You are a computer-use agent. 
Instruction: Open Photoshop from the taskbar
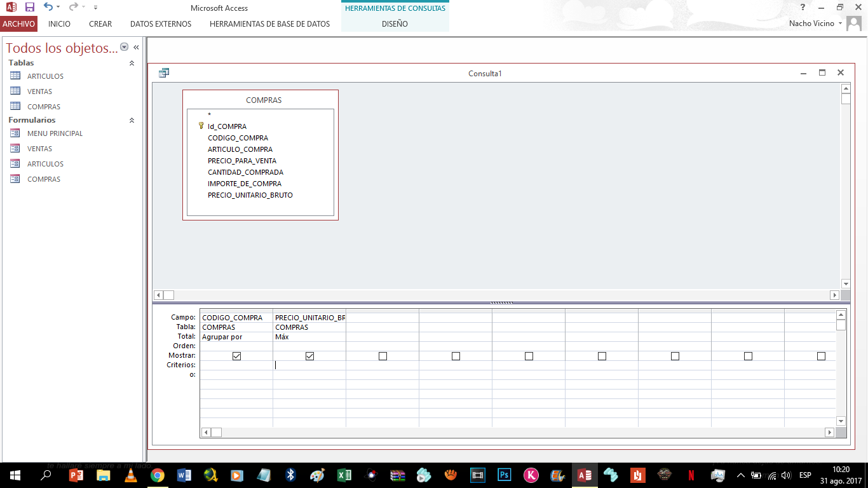[x=505, y=475]
